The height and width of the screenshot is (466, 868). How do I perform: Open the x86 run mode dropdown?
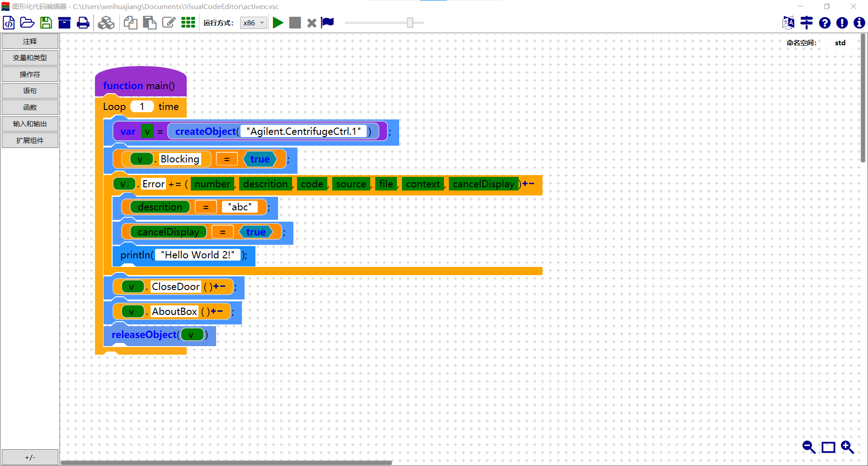click(x=254, y=23)
